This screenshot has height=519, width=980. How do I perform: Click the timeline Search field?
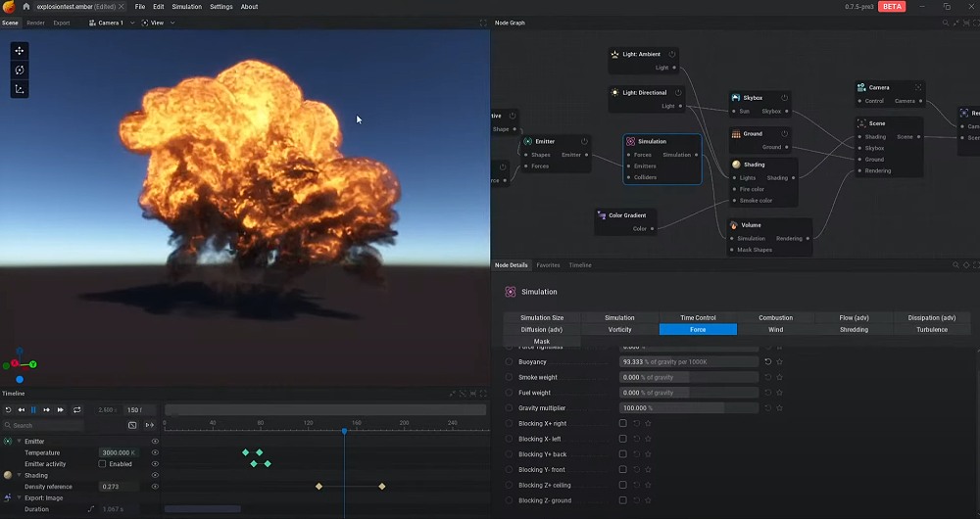42,425
